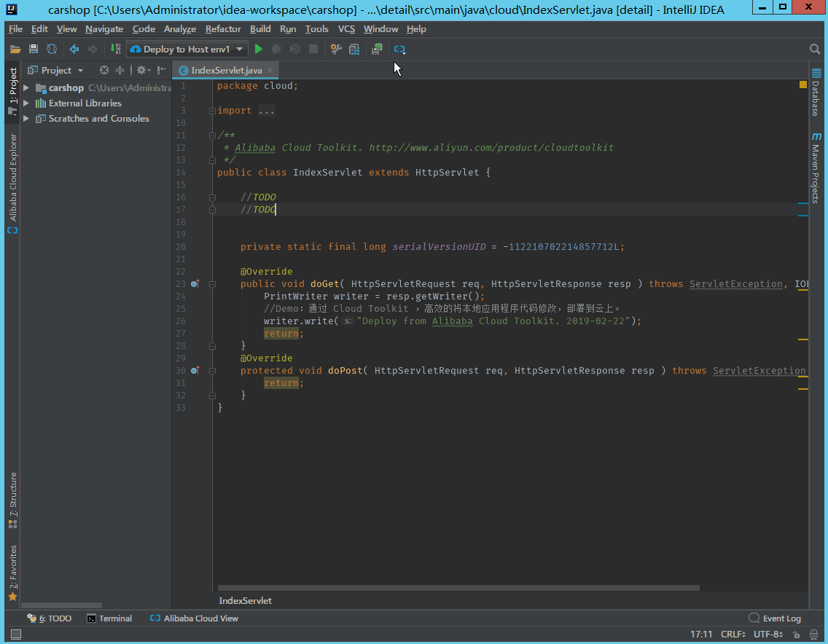Click tool window quick-access icon bottom-left
Screen dimensions: 828x644
point(16,634)
